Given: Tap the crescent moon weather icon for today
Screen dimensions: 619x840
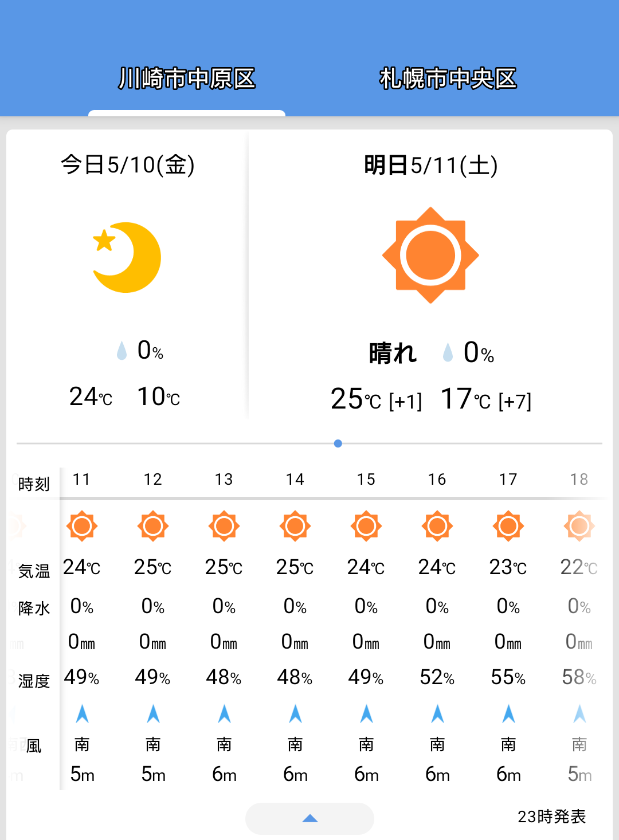Looking at the screenshot, I should pyautogui.click(x=127, y=257).
